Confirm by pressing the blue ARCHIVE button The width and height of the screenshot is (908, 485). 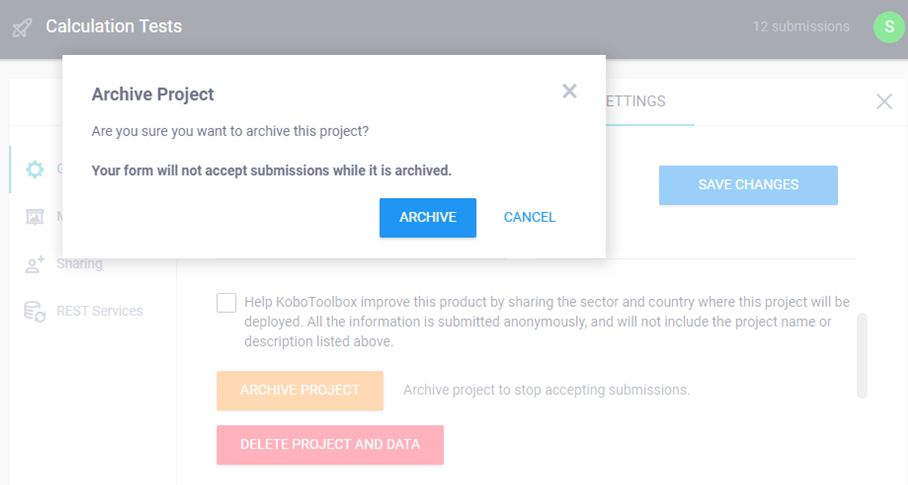[427, 217]
